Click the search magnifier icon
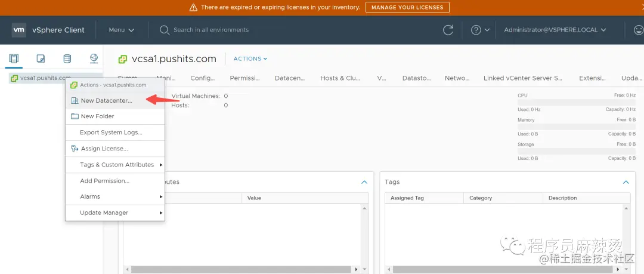 (x=165, y=30)
